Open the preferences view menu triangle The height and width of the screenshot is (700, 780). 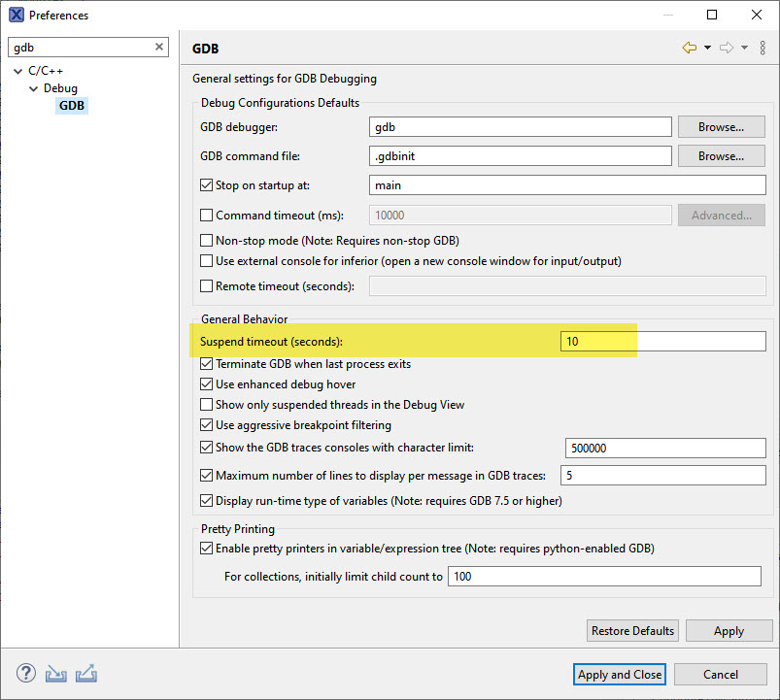tap(763, 48)
